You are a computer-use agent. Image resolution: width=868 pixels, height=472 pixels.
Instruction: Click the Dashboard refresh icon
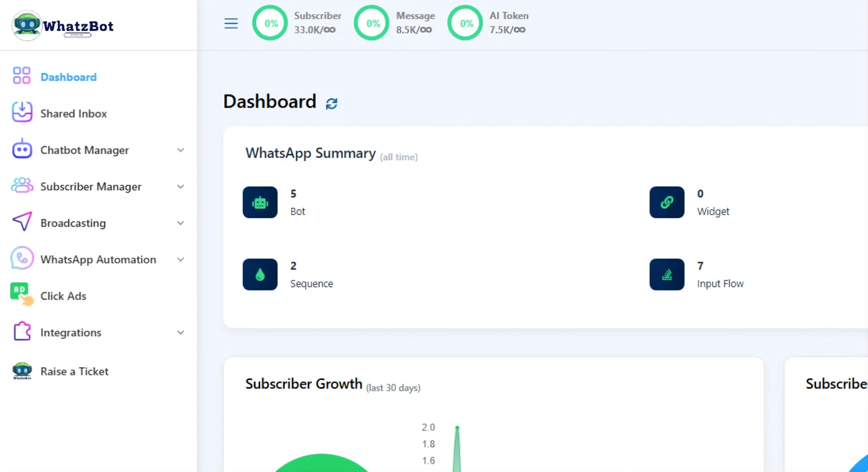point(331,103)
